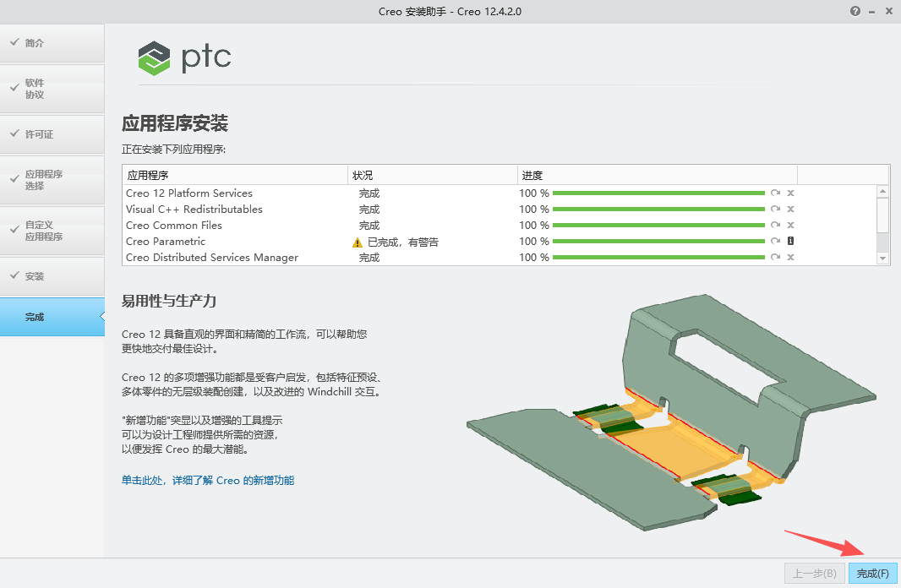Screen dimensions: 901x588
Task: Open the 应用程序选择 sidebar step
Action: (x=52, y=180)
